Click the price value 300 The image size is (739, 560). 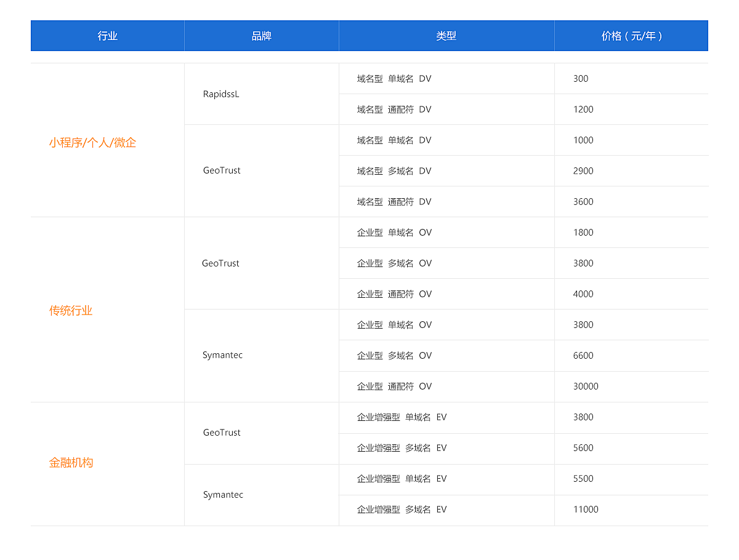tap(581, 79)
